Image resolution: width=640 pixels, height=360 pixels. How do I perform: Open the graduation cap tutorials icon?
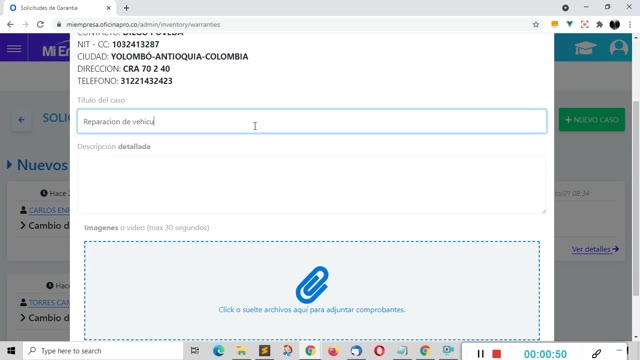point(585,48)
